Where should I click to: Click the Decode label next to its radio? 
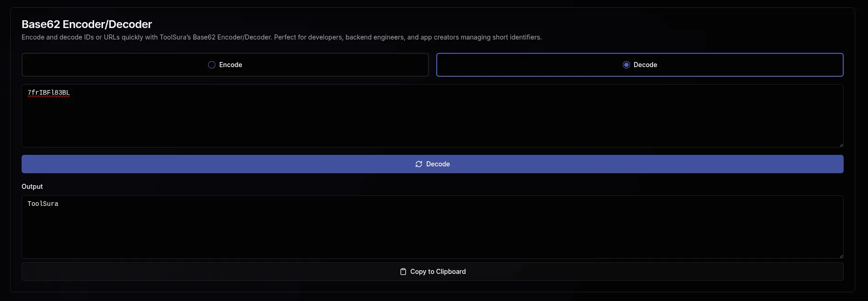click(x=646, y=65)
